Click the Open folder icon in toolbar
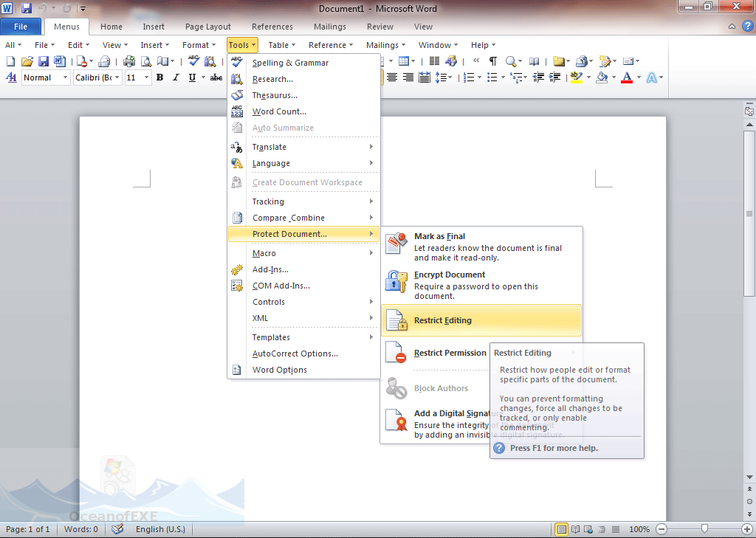The height and width of the screenshot is (538, 756). click(x=27, y=61)
